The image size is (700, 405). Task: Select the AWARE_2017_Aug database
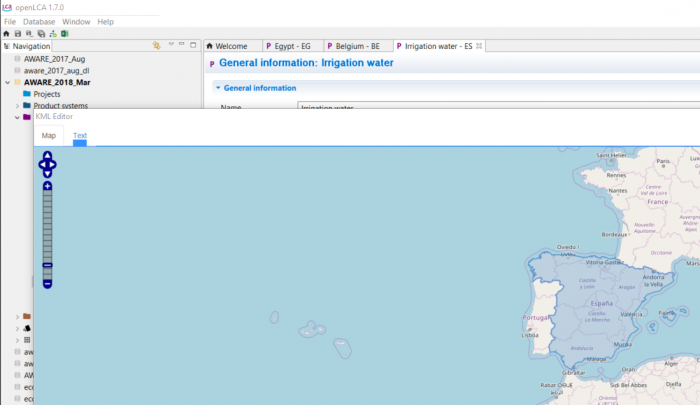[54, 59]
